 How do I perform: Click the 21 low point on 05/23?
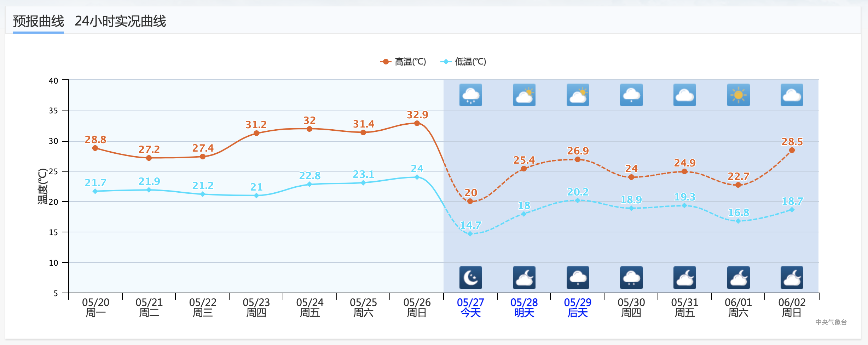(256, 196)
